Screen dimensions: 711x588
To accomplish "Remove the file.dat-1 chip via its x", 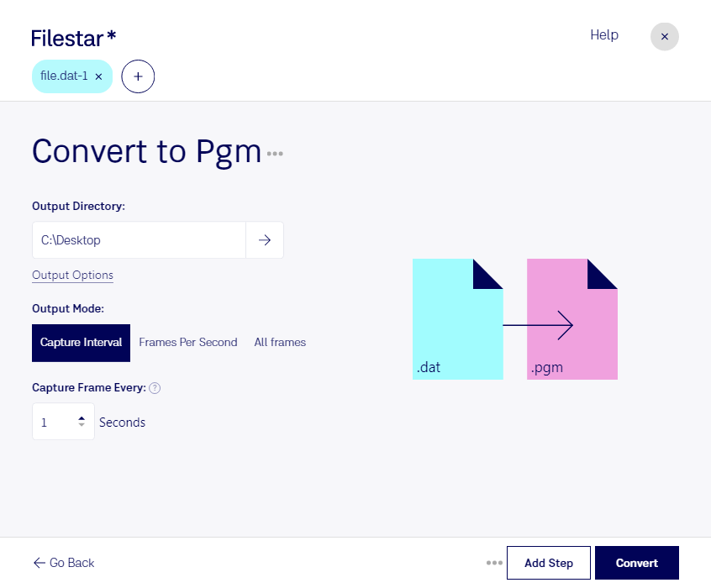I will (98, 76).
